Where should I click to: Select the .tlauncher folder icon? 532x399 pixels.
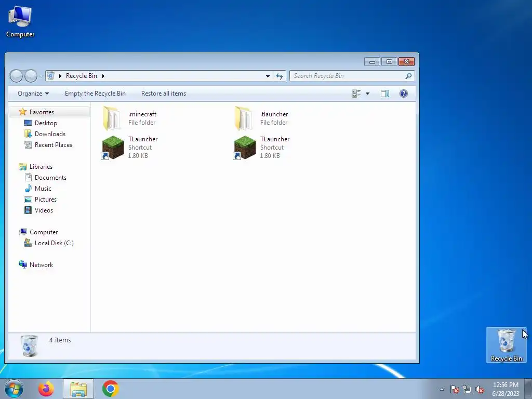click(x=245, y=118)
